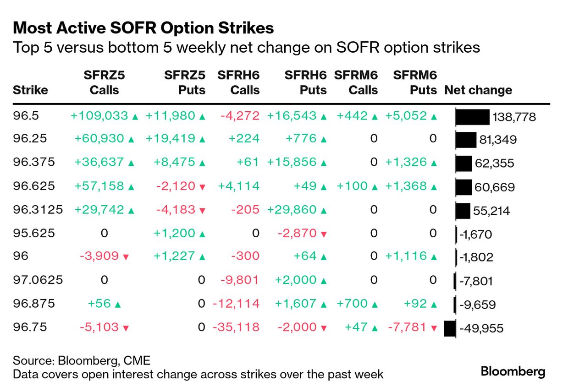Click the red down arrow beside -2,870
563x392 pixels.
coord(324,234)
